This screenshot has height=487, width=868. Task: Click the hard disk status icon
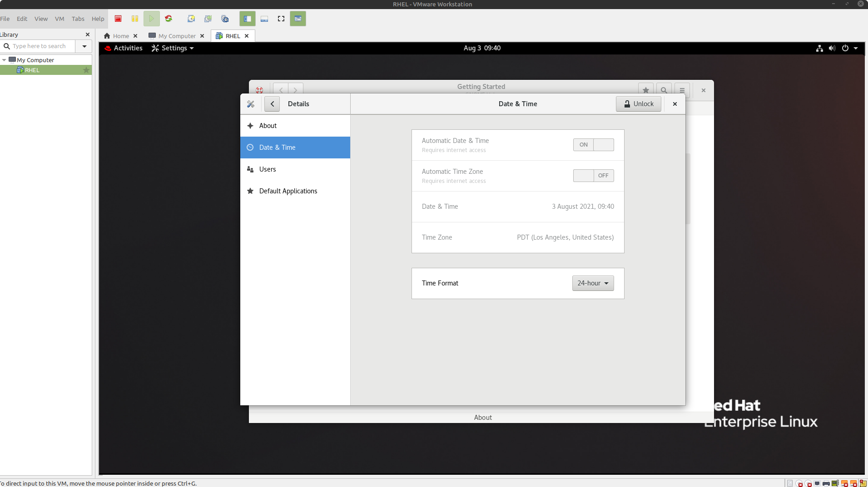coord(790,483)
